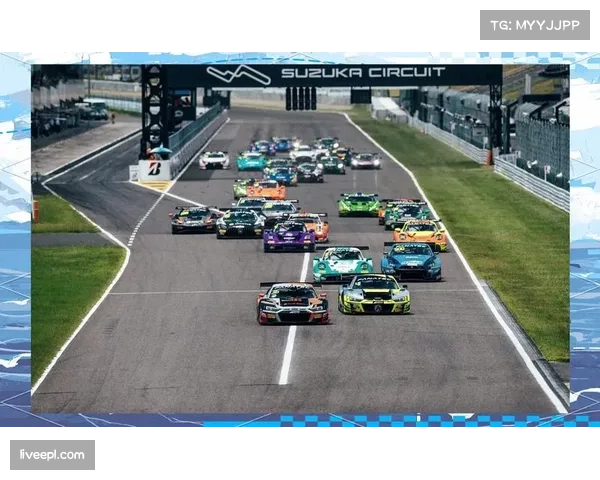Open the liveepl.com link
Screen dimensions: 600x480
[x=52, y=455]
